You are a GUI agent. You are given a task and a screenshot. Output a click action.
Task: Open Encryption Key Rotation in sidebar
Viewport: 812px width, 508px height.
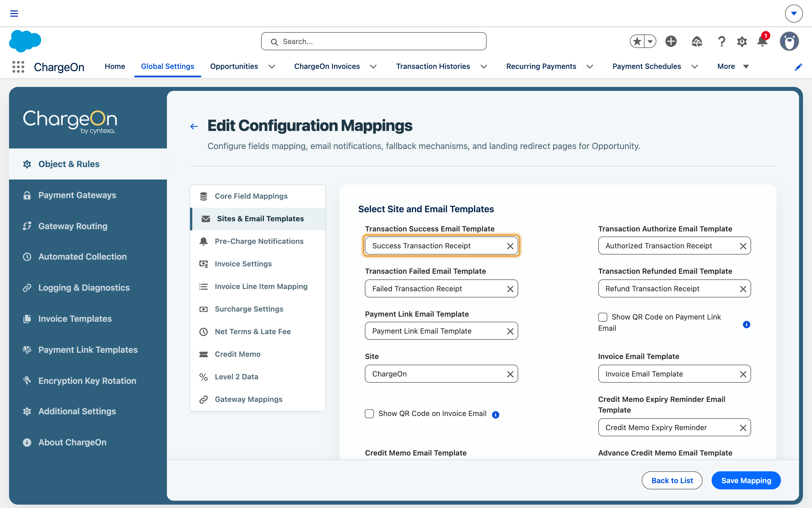point(88,381)
